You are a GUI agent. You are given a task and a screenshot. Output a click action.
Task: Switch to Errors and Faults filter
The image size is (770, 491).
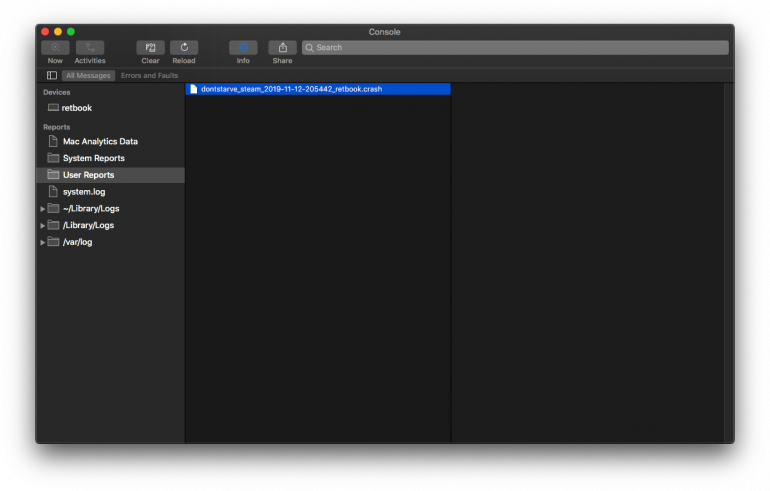click(149, 76)
